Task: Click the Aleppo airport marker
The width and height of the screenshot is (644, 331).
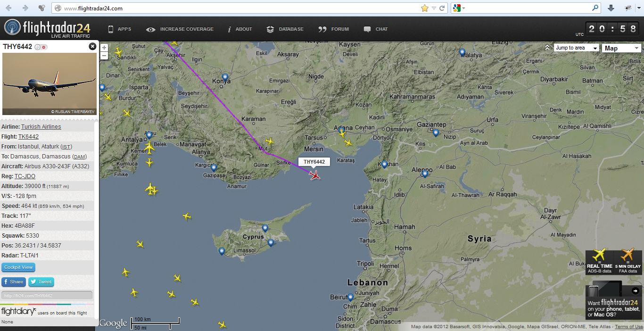Action: pos(425,174)
